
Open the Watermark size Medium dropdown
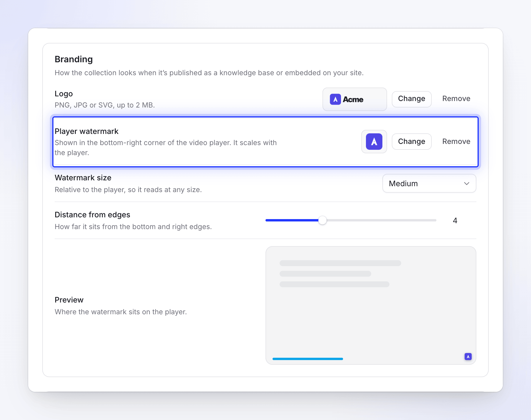coord(429,184)
